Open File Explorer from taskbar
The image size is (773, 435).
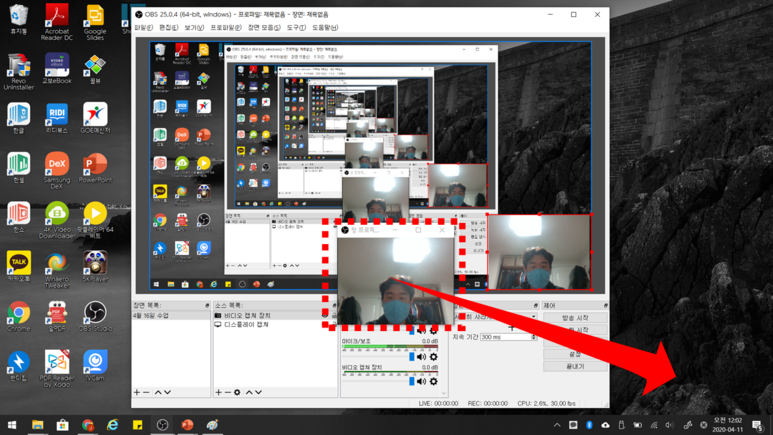[x=37, y=425]
